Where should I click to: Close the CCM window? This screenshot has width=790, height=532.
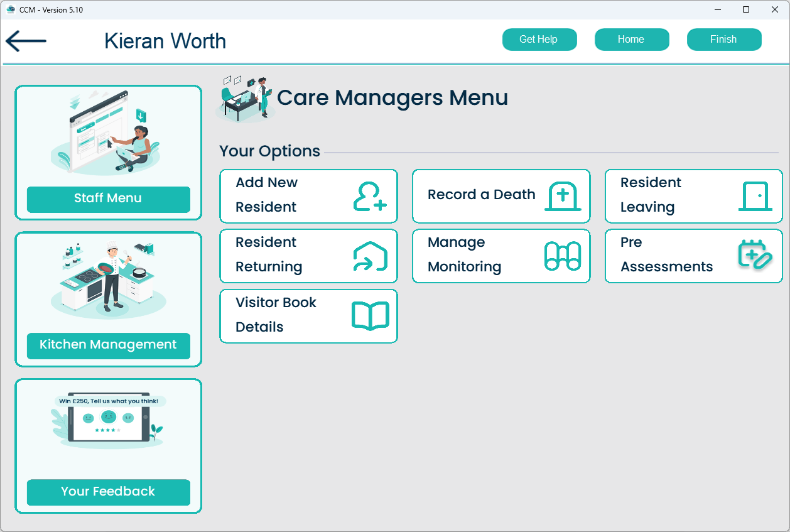tap(775, 9)
